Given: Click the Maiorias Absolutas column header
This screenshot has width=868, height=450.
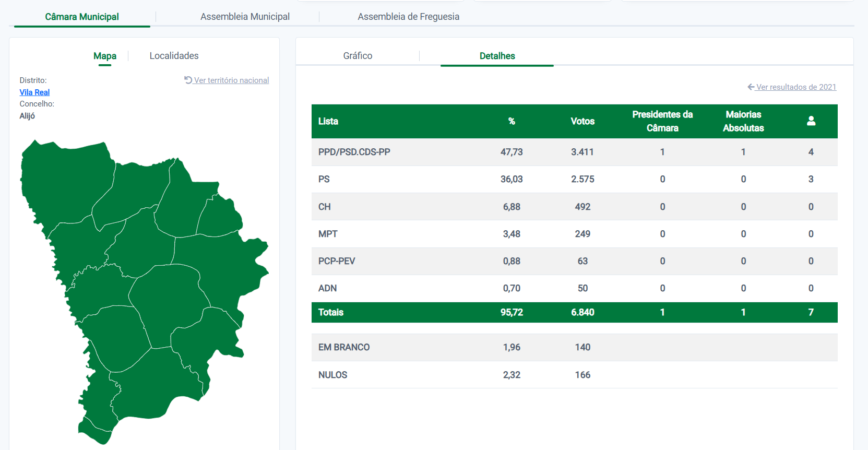Looking at the screenshot, I should [743, 121].
